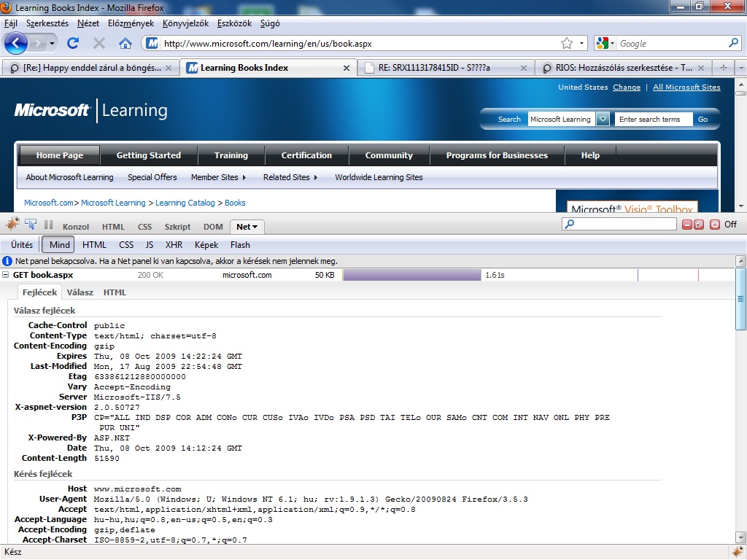This screenshot has width=747, height=560.
Task: Close the RE: SRX1113178415ID tab
Action: pyautogui.click(x=524, y=68)
